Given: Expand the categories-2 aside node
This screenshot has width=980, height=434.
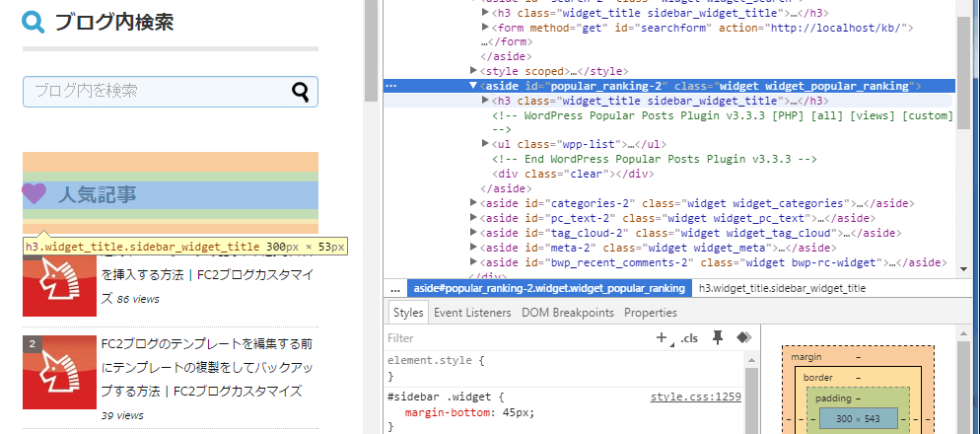Looking at the screenshot, I should [x=474, y=203].
